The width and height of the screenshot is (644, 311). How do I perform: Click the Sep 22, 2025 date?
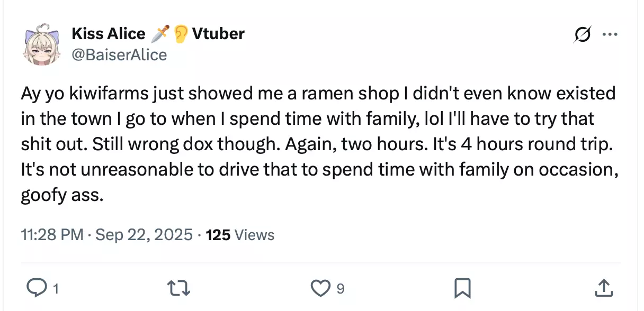(x=144, y=235)
